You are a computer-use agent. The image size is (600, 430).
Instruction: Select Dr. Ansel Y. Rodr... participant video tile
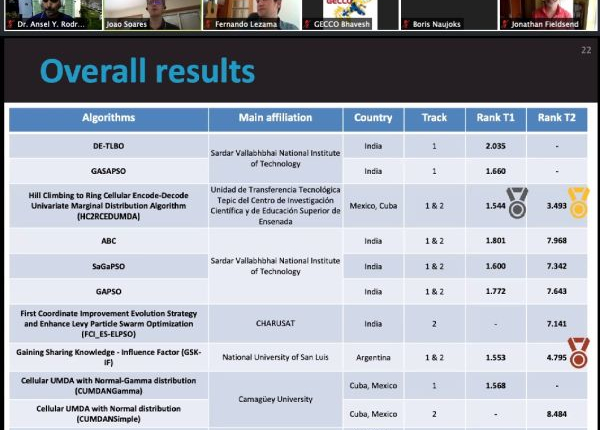point(51,12)
